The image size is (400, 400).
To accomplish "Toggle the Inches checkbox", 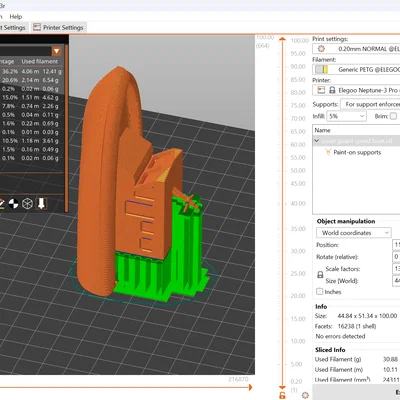I will click(319, 292).
